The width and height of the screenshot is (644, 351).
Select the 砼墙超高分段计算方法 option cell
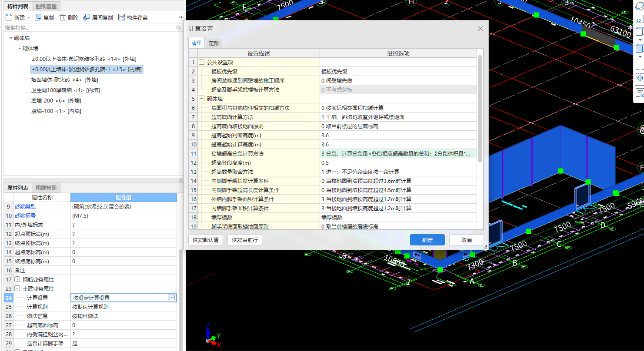398,154
